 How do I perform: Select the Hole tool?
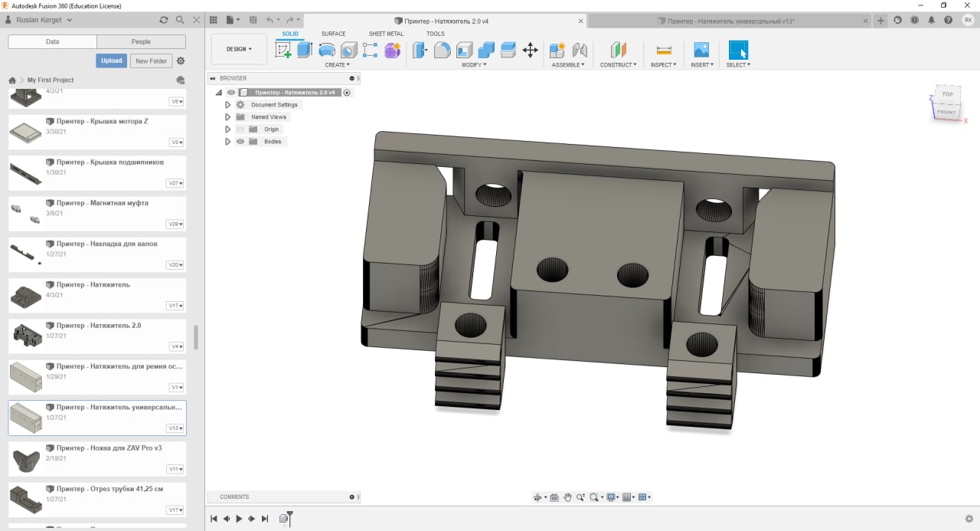coord(349,51)
